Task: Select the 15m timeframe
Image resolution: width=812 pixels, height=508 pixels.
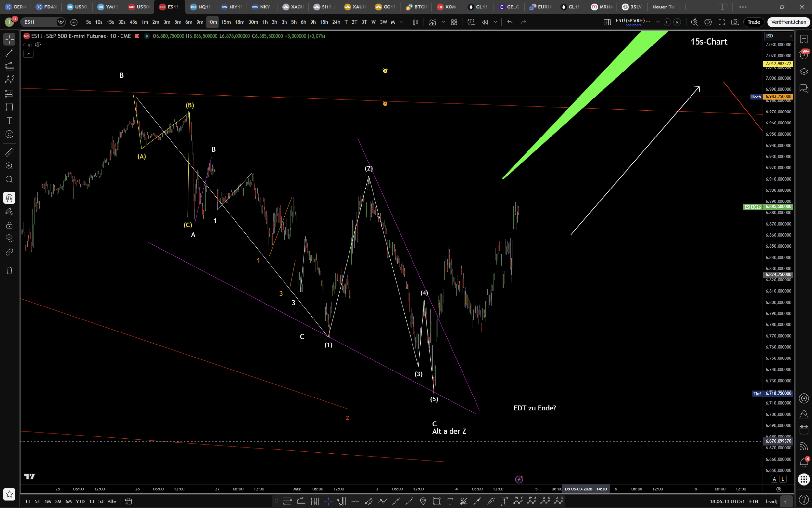Action: (x=226, y=22)
